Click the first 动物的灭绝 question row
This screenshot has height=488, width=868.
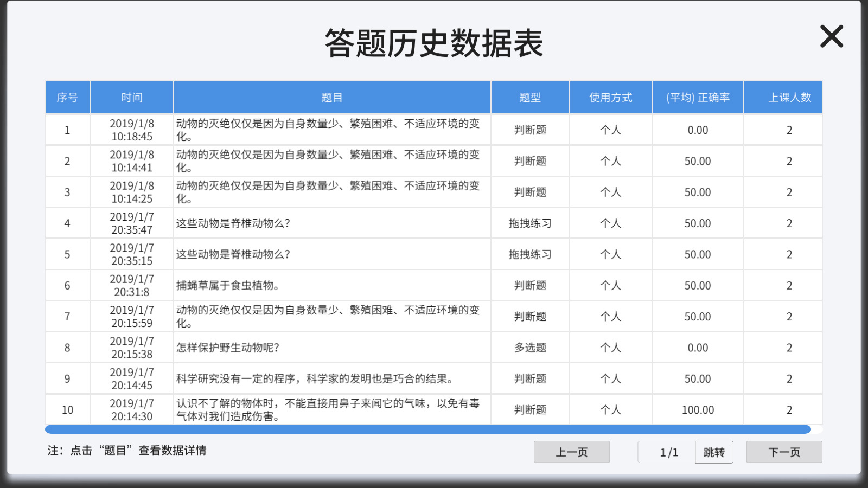[x=325, y=129]
